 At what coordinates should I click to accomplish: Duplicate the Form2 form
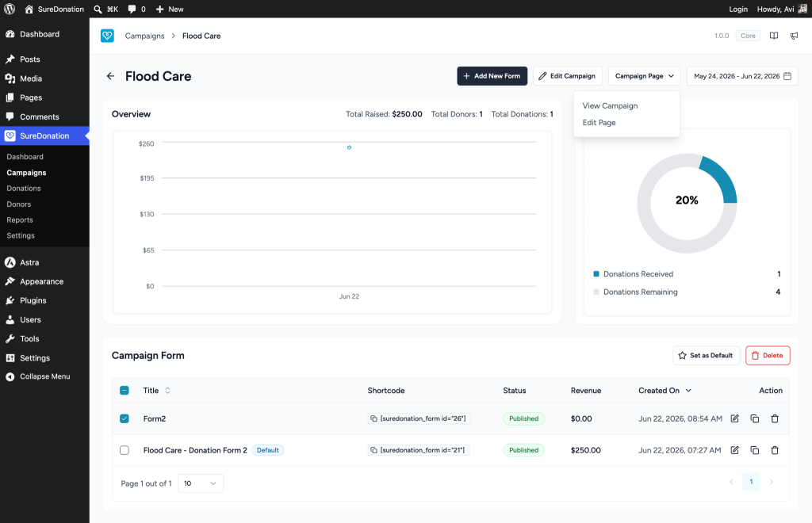(x=755, y=418)
